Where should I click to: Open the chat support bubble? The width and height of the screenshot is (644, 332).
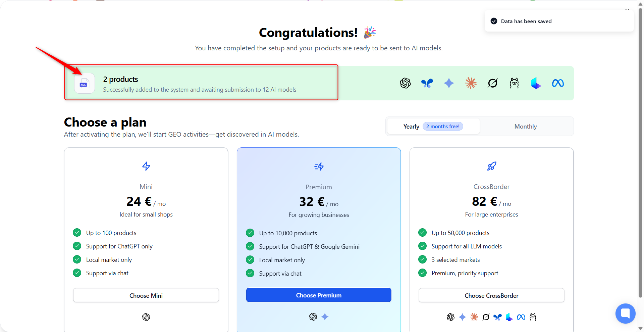(625, 313)
